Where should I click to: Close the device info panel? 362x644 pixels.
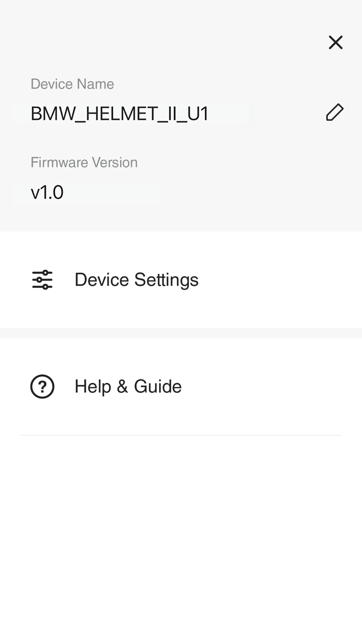(336, 42)
